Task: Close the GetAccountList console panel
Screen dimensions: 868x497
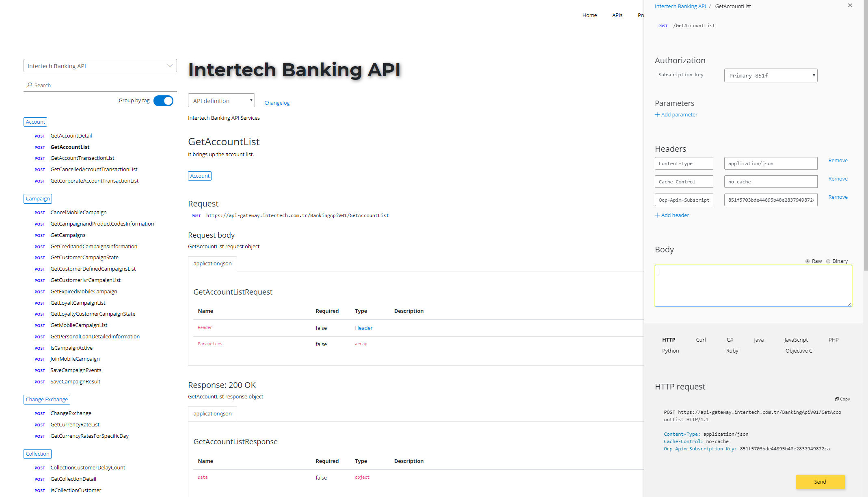Action: (850, 6)
